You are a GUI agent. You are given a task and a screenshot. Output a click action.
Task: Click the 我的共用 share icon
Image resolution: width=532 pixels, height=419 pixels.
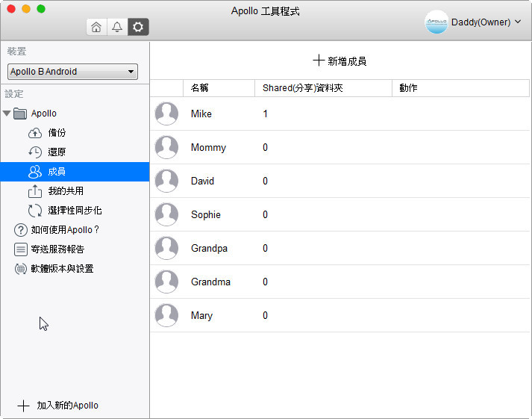point(35,191)
